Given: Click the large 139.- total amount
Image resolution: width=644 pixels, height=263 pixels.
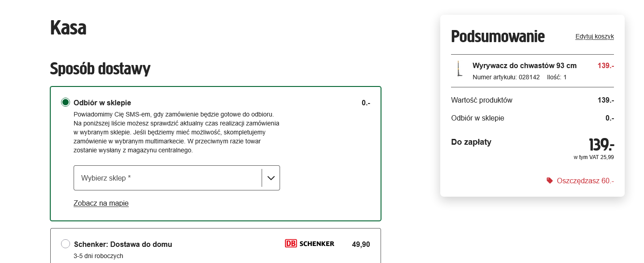Looking at the screenshot, I should [601, 145].
